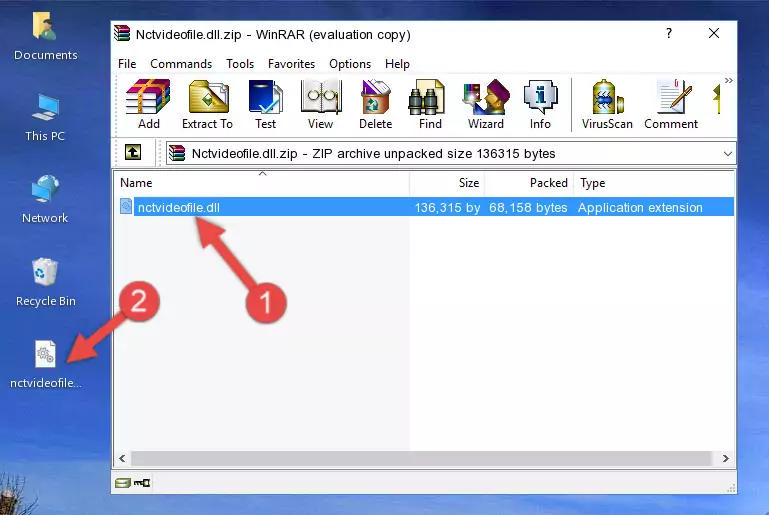Click the WinRAR title bar app icon

click(122, 34)
